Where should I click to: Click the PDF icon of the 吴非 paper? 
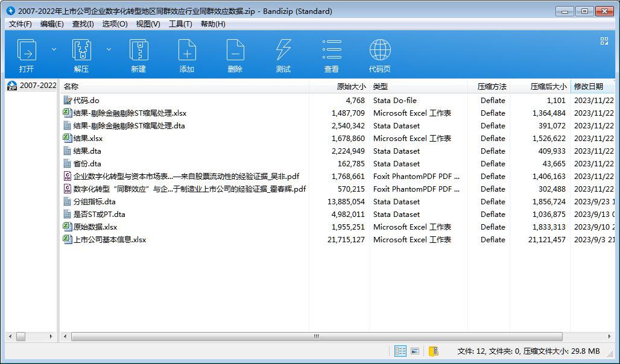68,176
